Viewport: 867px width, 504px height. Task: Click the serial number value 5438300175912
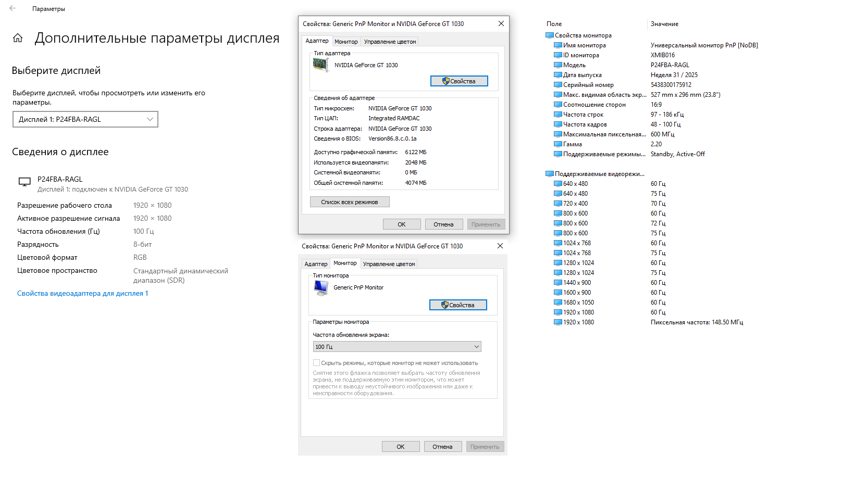671,85
